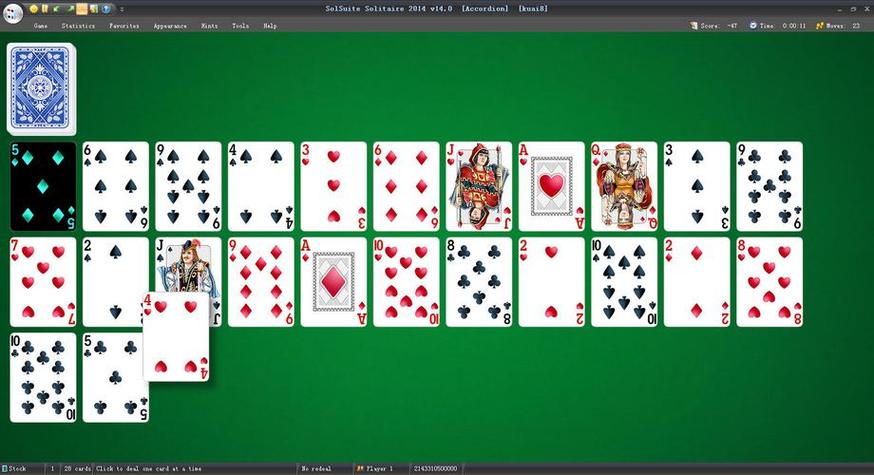Open the Statistics menu
This screenshot has width=874, height=475.
[x=78, y=26]
